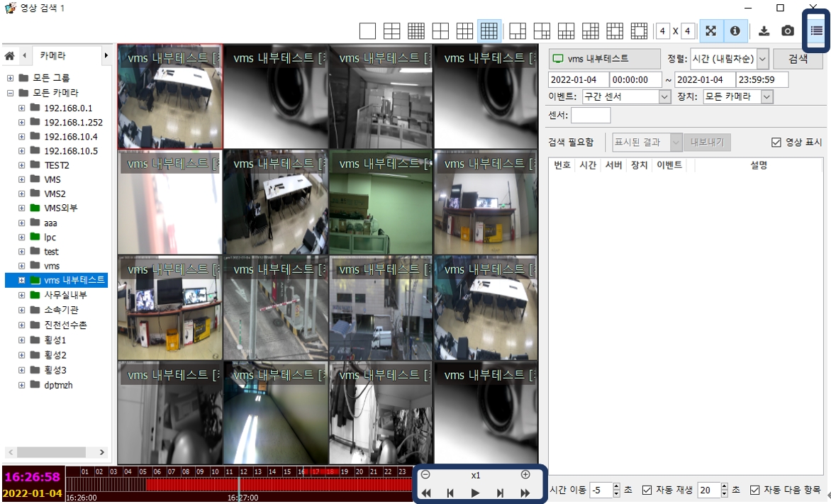
Task: Toggle the info overlay icon
Action: 735,31
